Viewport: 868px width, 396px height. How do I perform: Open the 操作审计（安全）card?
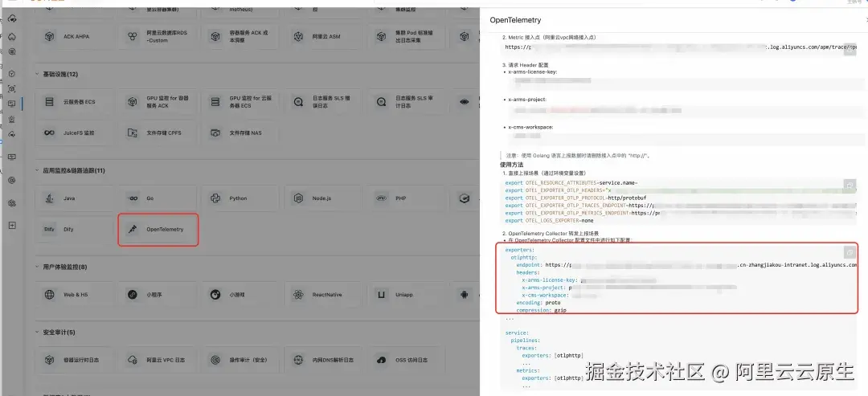[240, 360]
